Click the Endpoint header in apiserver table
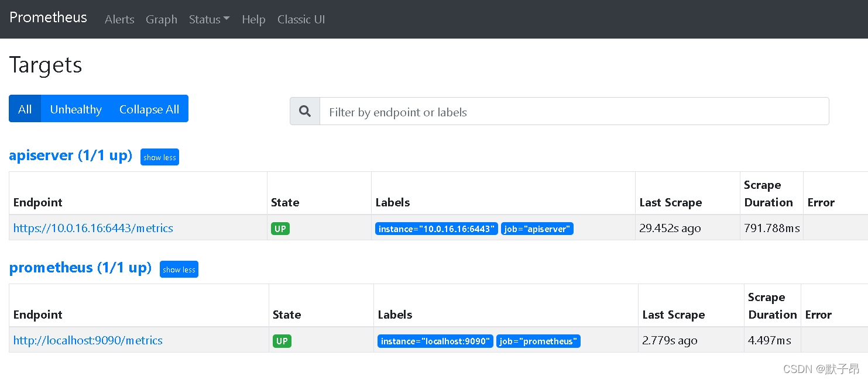The image size is (868, 380). tap(37, 202)
